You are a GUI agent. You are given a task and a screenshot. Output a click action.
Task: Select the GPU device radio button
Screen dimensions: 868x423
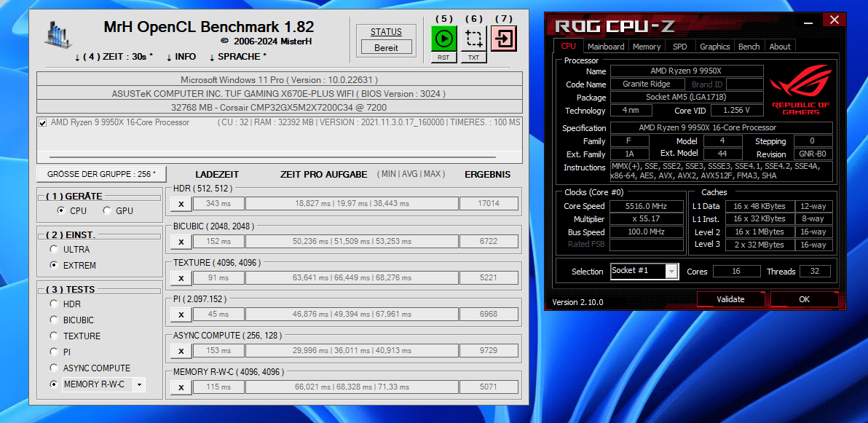(106, 210)
